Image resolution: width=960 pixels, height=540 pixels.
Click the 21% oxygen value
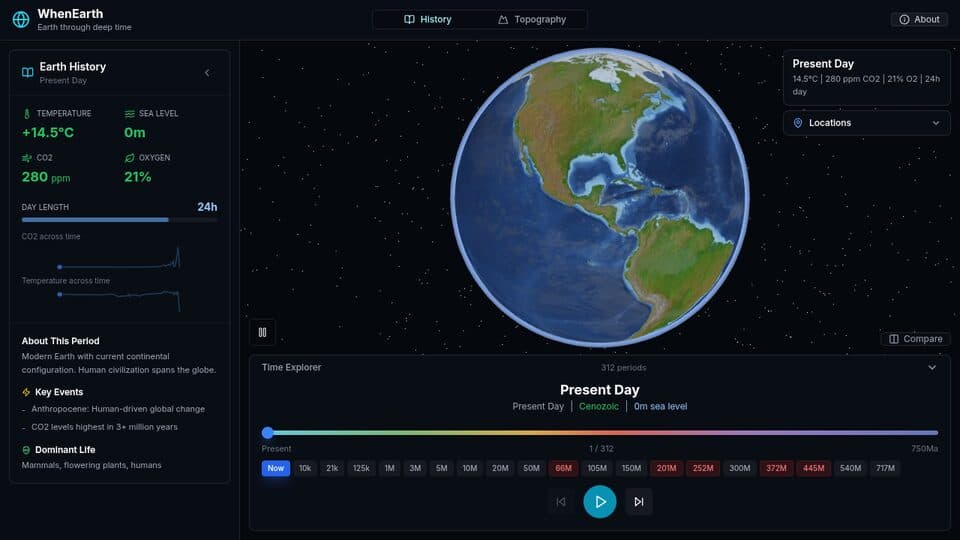coord(138,177)
